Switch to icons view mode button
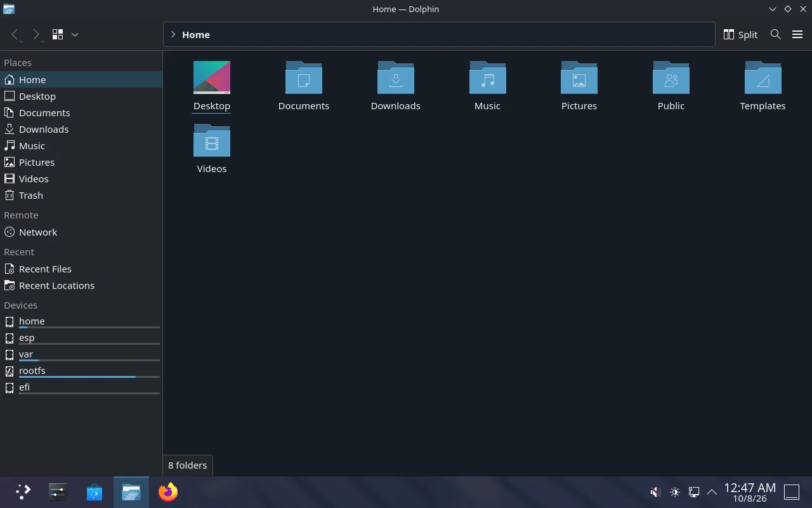This screenshot has width=812, height=508. tap(58, 34)
